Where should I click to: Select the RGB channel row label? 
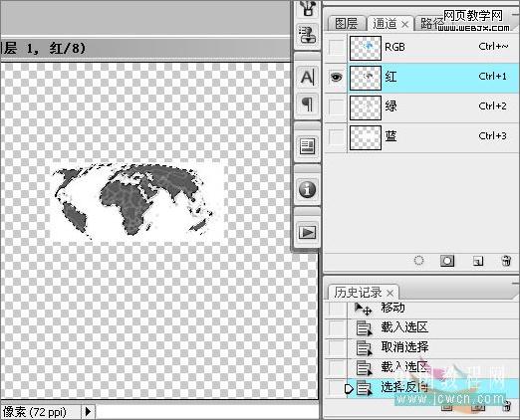pos(394,47)
